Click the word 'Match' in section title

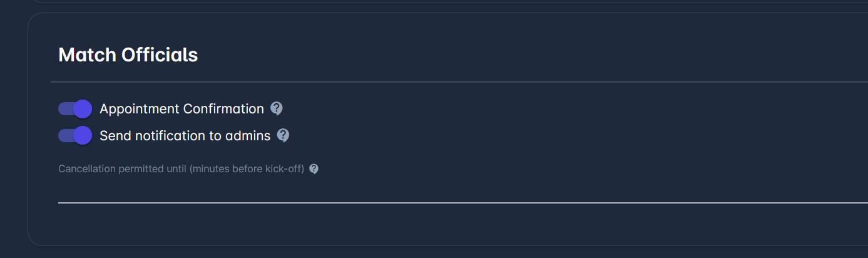(x=87, y=55)
